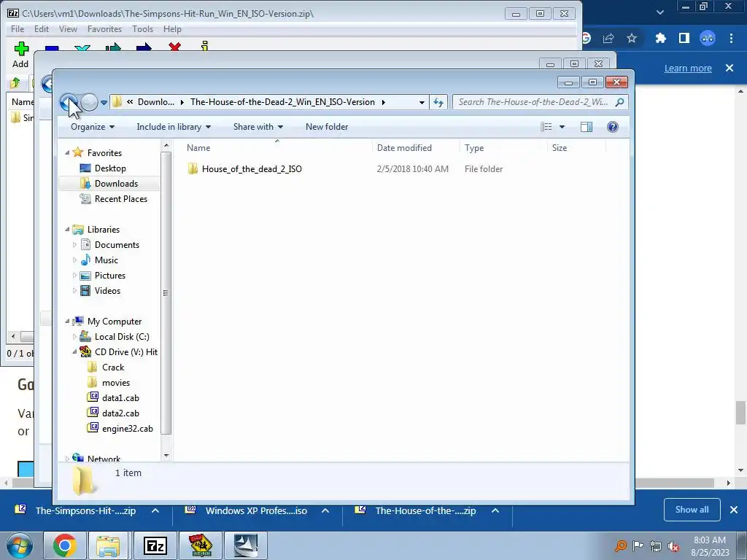Open the Windows Start button
The width and height of the screenshot is (747, 560).
tap(19, 545)
